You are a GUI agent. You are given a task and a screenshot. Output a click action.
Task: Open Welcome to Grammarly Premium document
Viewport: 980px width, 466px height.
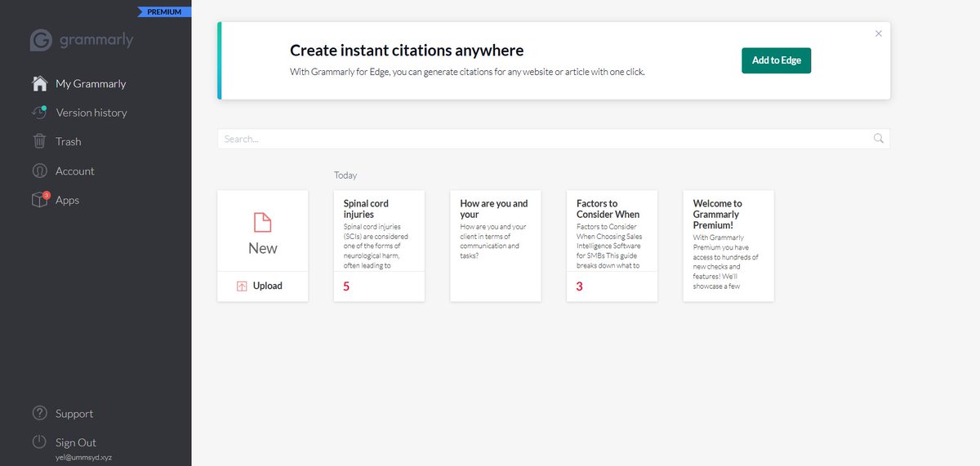pos(728,246)
